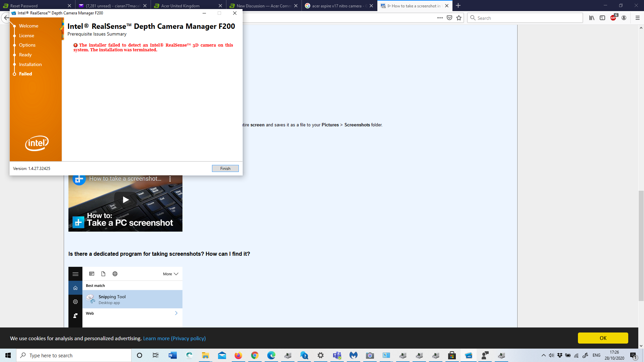Show hidden system tray icons
Viewport: 644px width, 362px height.
[x=543, y=355]
